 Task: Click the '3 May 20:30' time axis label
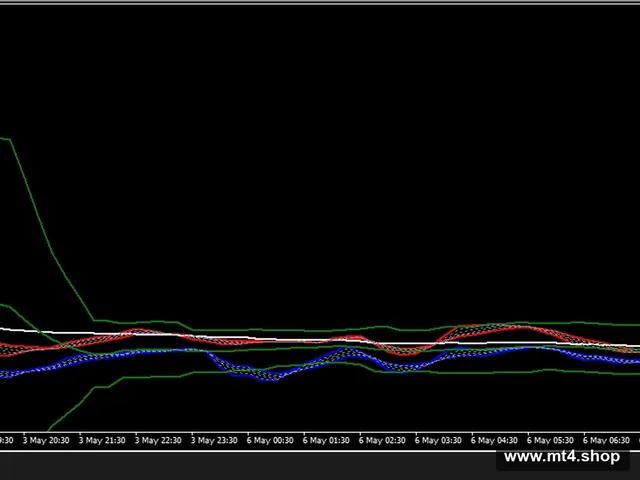click(x=46, y=441)
